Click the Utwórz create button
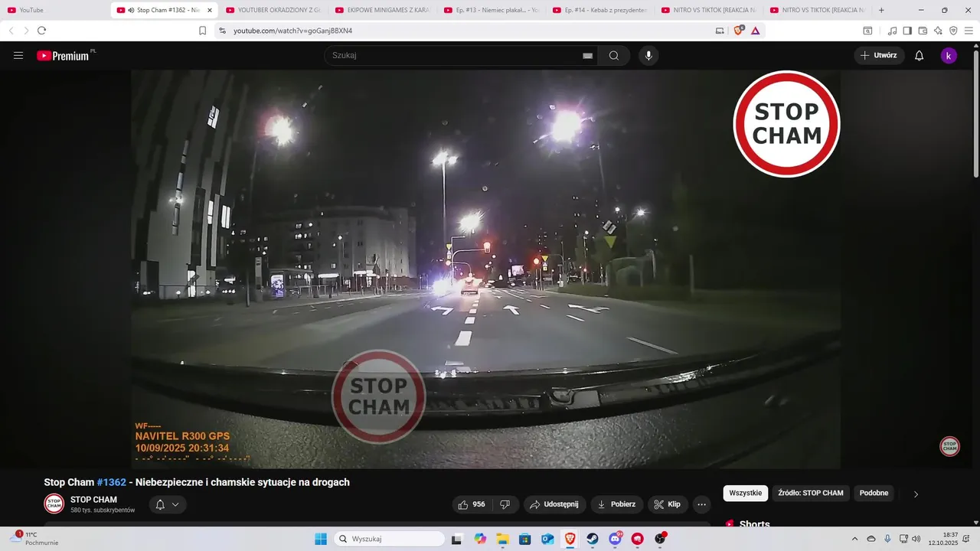 (879, 55)
